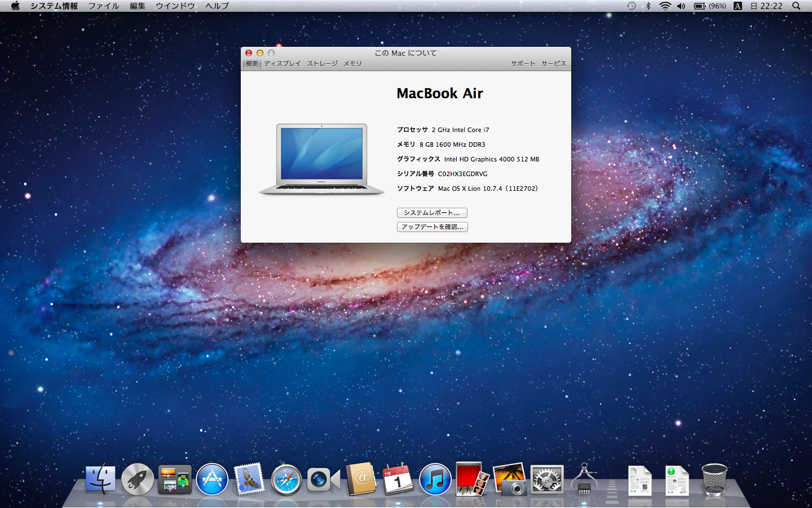Click the サービス link
This screenshot has width=812, height=508.
coord(554,64)
